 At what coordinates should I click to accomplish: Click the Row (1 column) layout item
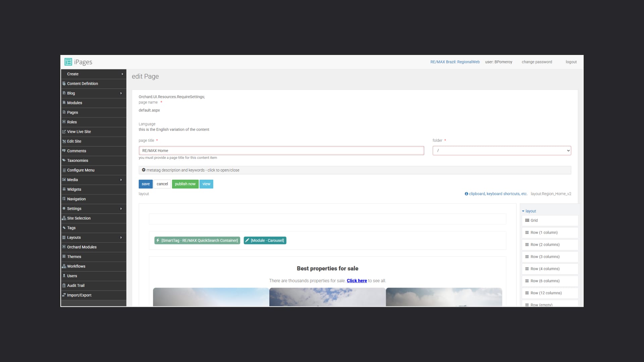[544, 233]
